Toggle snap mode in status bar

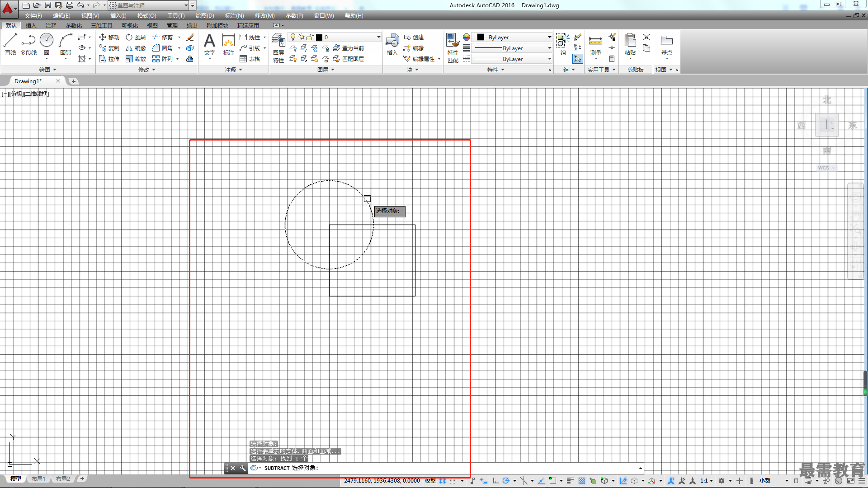453,481
